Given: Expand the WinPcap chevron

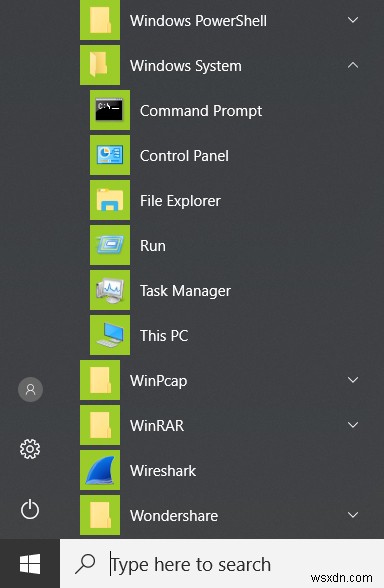Looking at the screenshot, I should coord(353,380).
